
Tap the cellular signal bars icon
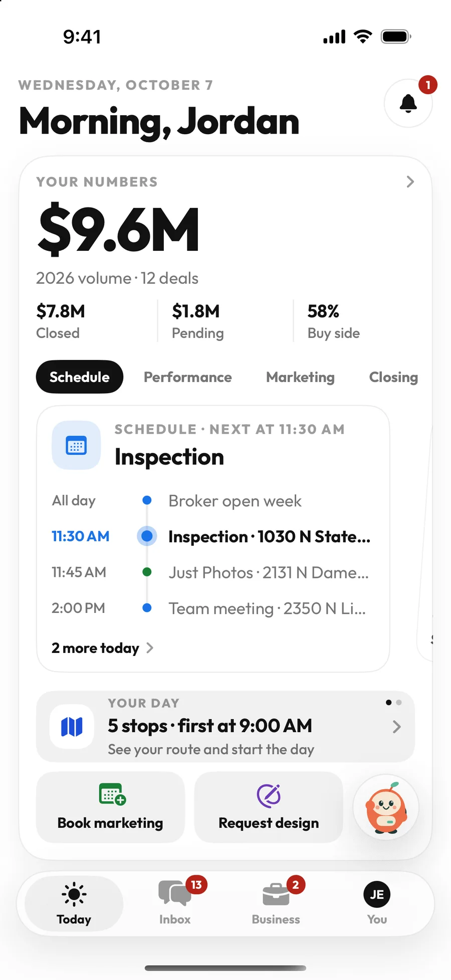[334, 37]
